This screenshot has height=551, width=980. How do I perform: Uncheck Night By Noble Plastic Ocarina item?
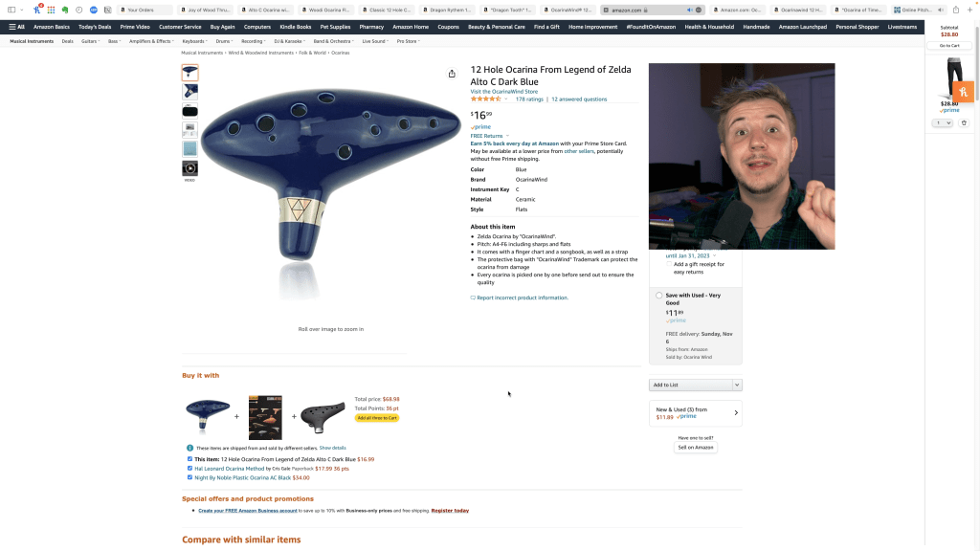[x=190, y=477]
